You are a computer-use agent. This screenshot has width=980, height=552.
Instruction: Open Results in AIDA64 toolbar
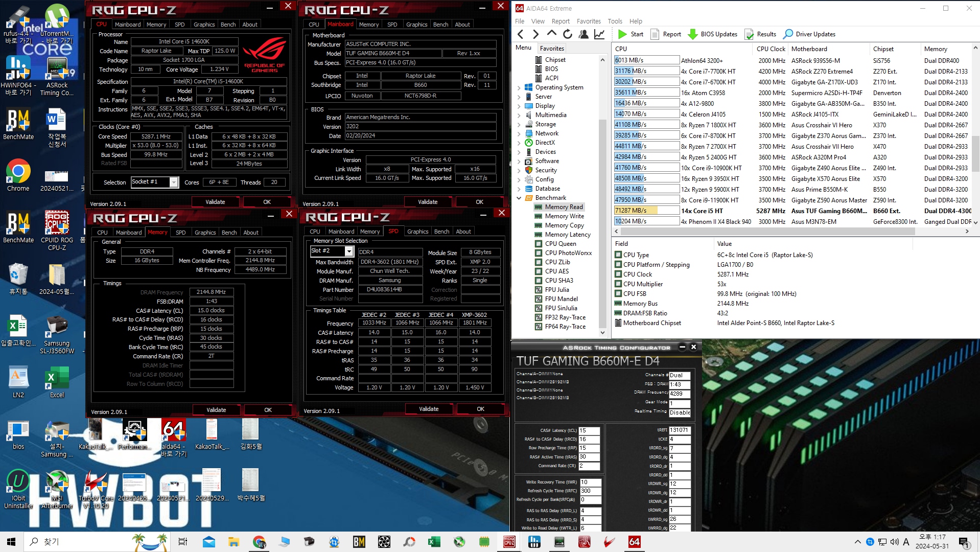point(760,34)
